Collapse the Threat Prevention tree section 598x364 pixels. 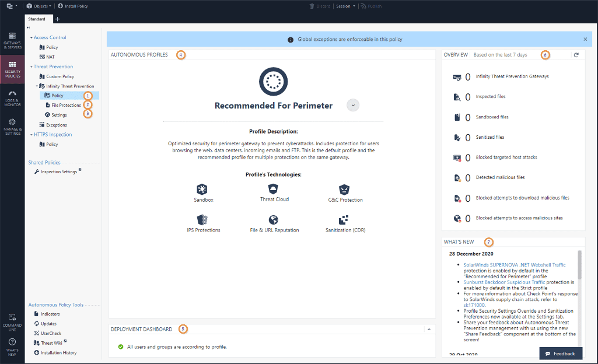32,66
